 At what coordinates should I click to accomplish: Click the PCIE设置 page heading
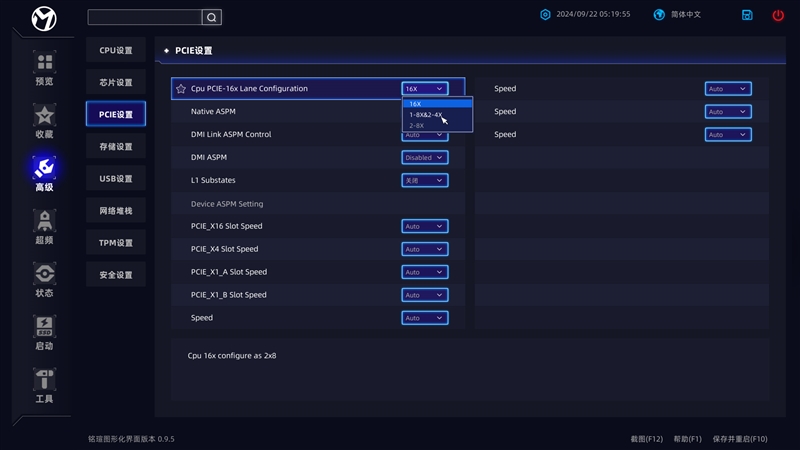pyautogui.click(x=193, y=51)
